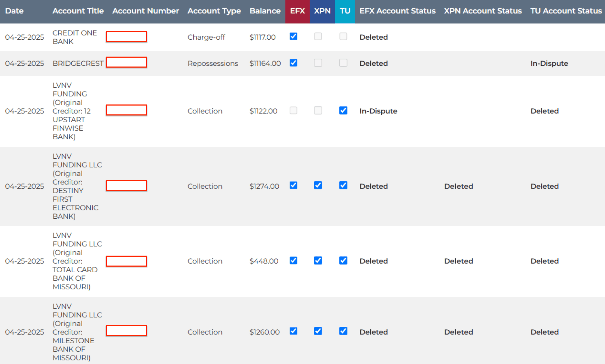This screenshot has width=605, height=364.
Task: Click the XPN Account Status header
Action: point(483,11)
